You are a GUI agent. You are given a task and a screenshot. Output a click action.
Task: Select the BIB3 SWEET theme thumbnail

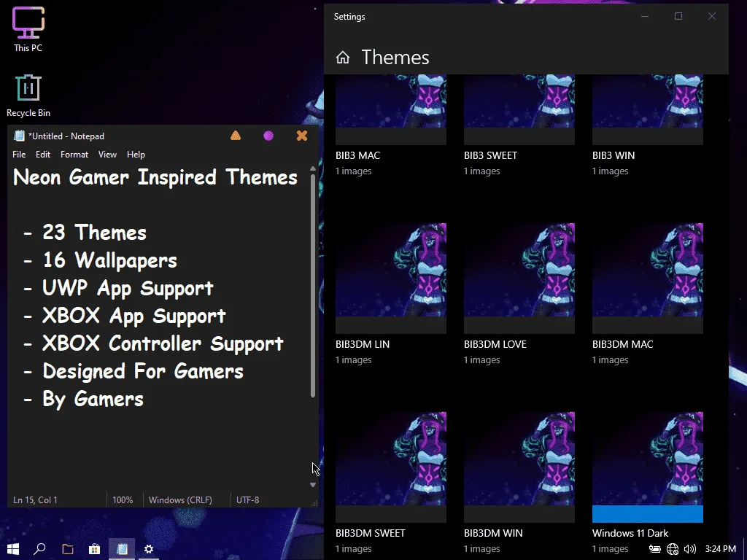click(x=519, y=109)
